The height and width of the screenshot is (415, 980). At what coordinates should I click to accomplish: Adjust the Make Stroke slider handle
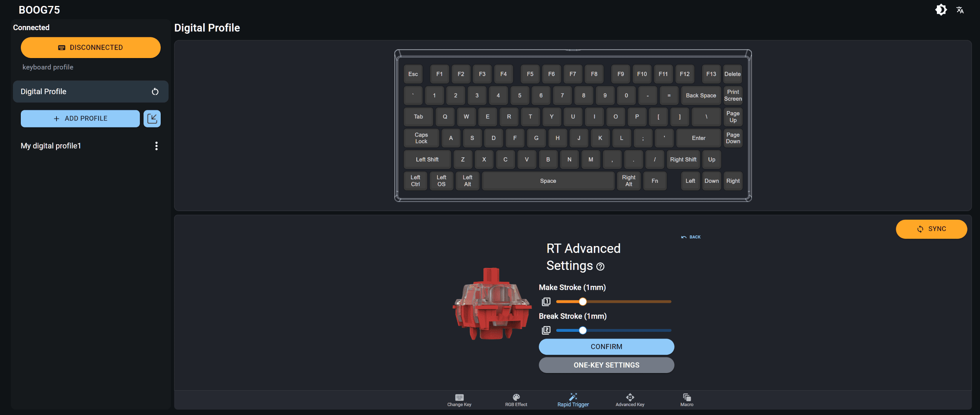click(583, 302)
